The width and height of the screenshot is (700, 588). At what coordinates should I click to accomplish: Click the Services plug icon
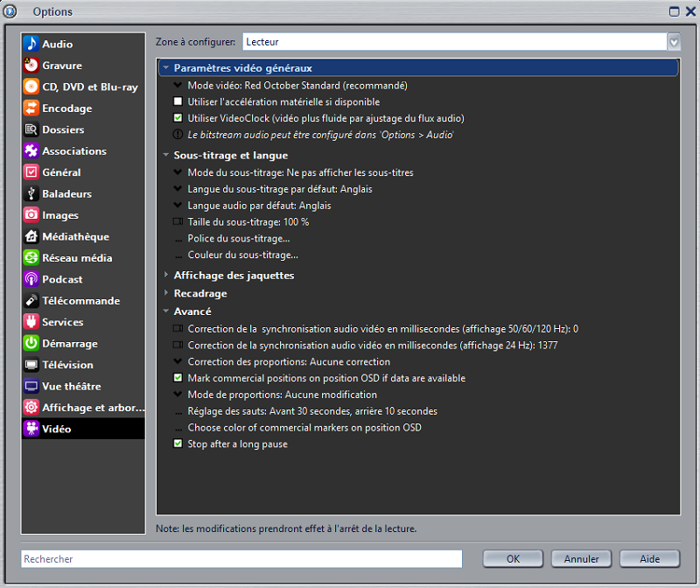click(31, 322)
